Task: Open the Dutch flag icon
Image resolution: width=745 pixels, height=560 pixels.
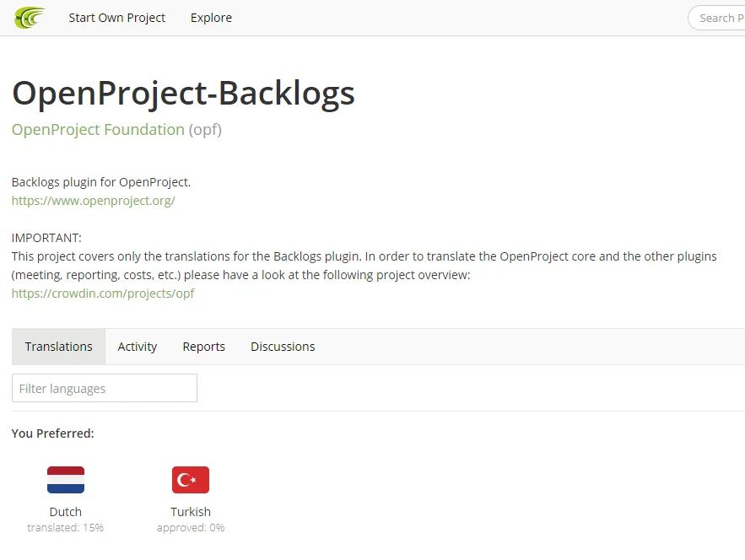Action: [66, 480]
